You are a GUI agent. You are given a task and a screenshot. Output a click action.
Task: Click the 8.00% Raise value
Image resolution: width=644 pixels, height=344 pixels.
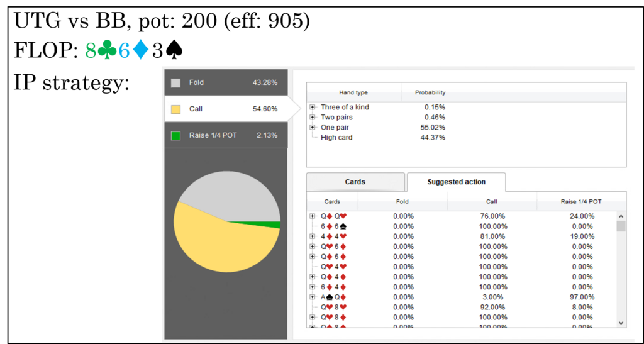(582, 307)
